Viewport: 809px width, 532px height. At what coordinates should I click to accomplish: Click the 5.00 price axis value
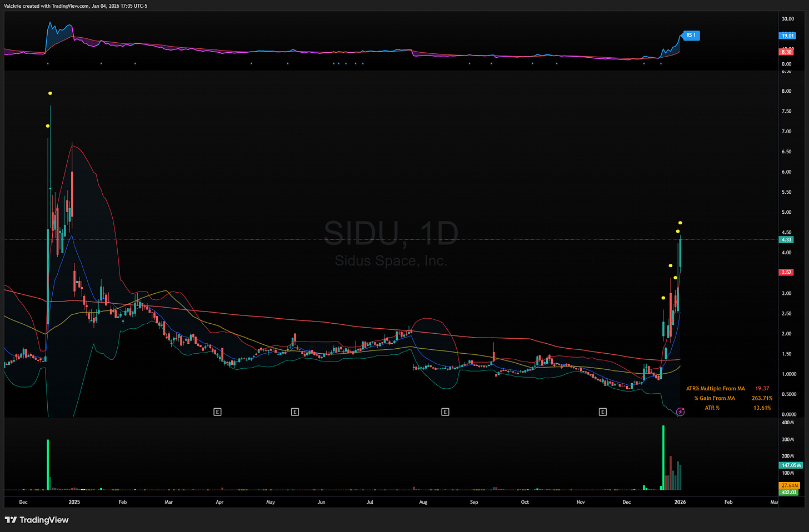(x=787, y=213)
